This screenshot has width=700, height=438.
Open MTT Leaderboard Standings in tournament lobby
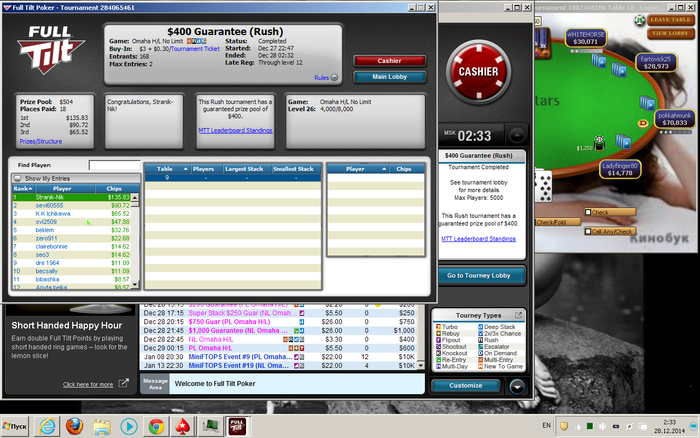point(235,130)
